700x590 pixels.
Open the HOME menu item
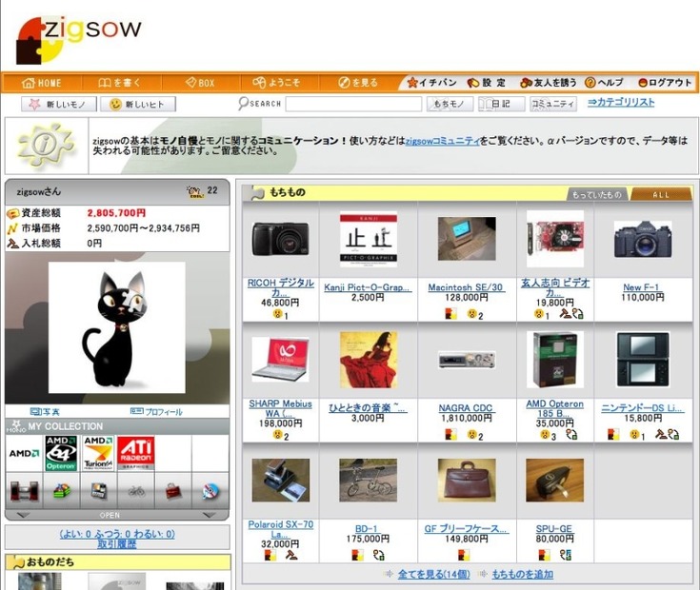click(x=41, y=83)
